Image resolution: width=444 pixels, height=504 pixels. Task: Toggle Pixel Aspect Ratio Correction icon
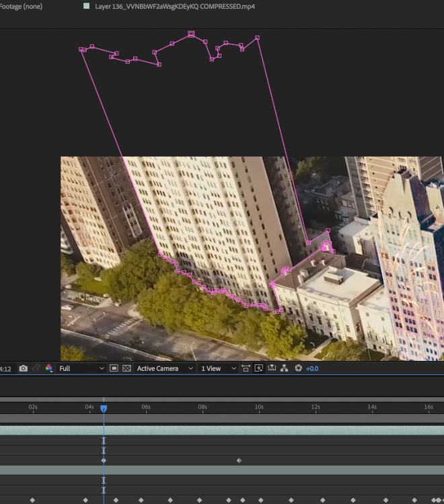246,368
